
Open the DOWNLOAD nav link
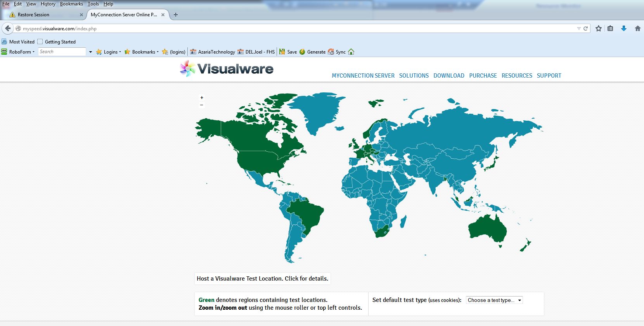449,76
